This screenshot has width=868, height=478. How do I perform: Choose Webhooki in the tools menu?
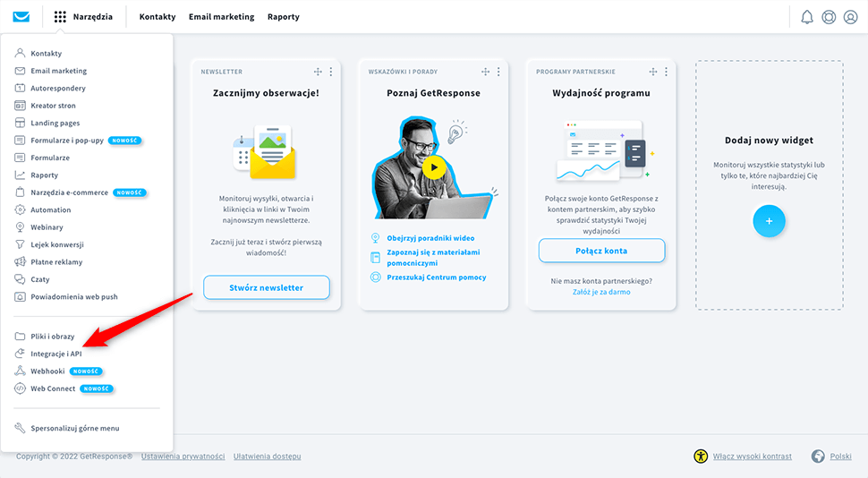pos(47,371)
